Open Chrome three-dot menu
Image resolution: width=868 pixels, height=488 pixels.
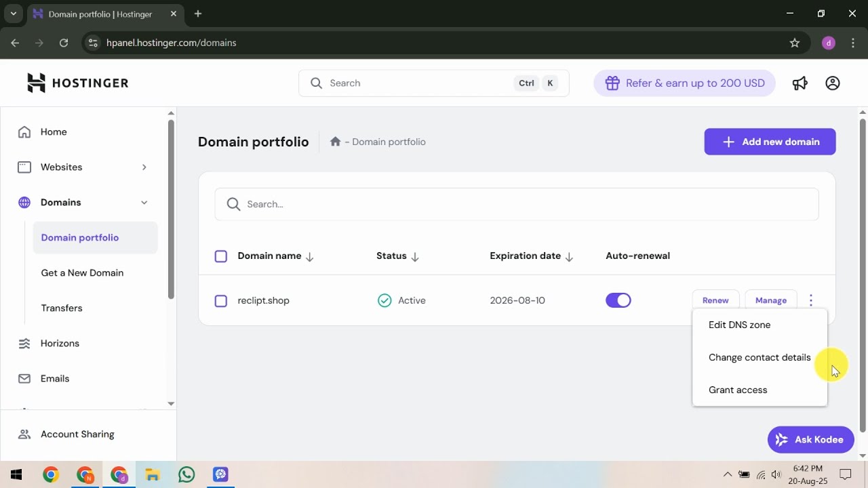(852, 43)
